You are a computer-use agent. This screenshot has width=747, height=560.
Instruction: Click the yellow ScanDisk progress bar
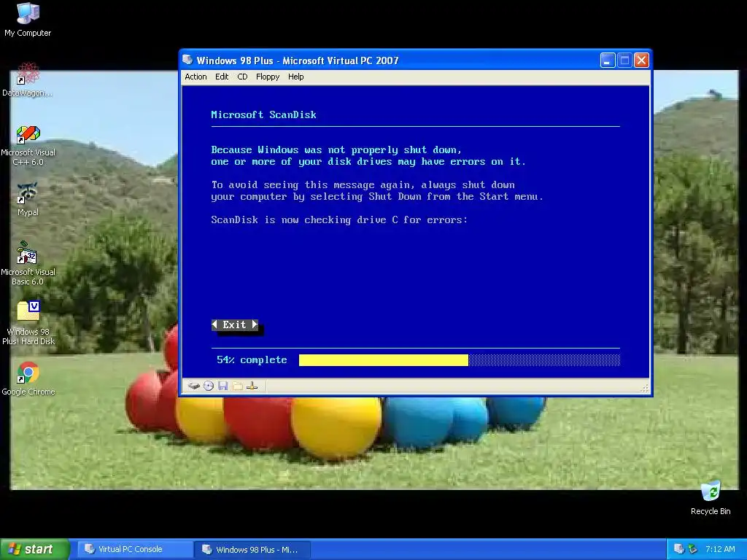click(x=384, y=360)
